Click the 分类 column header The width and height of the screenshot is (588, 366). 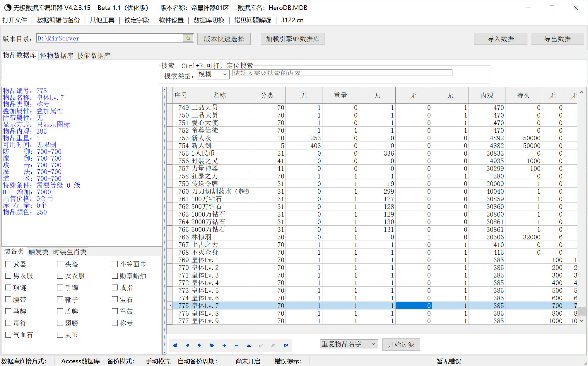coord(267,95)
